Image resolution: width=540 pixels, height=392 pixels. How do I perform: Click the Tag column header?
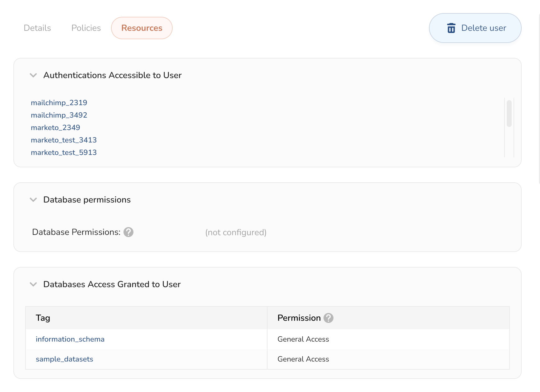point(43,318)
